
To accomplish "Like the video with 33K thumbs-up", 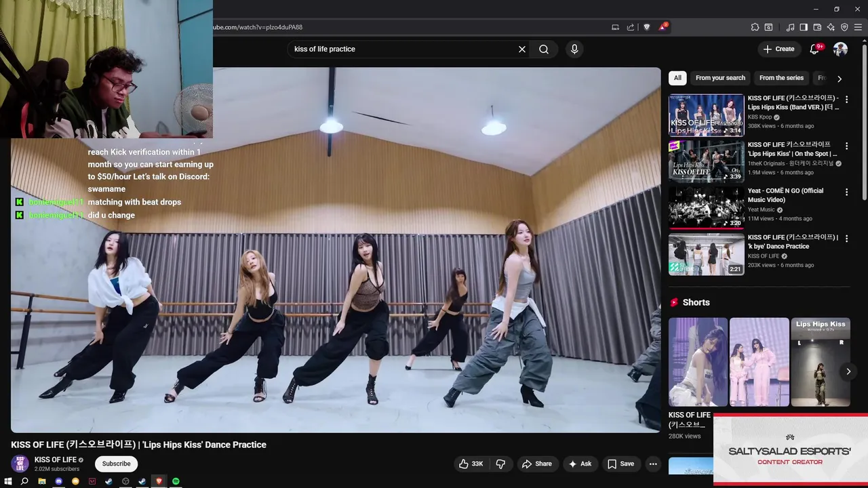I will [x=471, y=464].
